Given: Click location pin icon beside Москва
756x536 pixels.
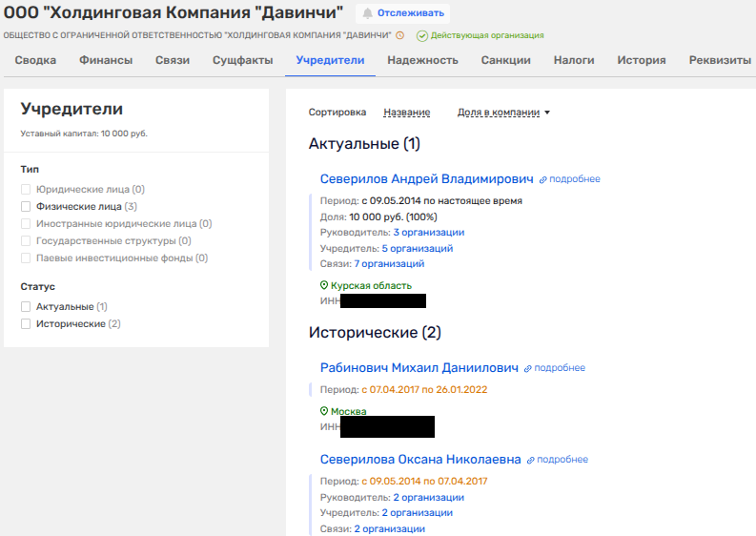Looking at the screenshot, I should 324,411.
